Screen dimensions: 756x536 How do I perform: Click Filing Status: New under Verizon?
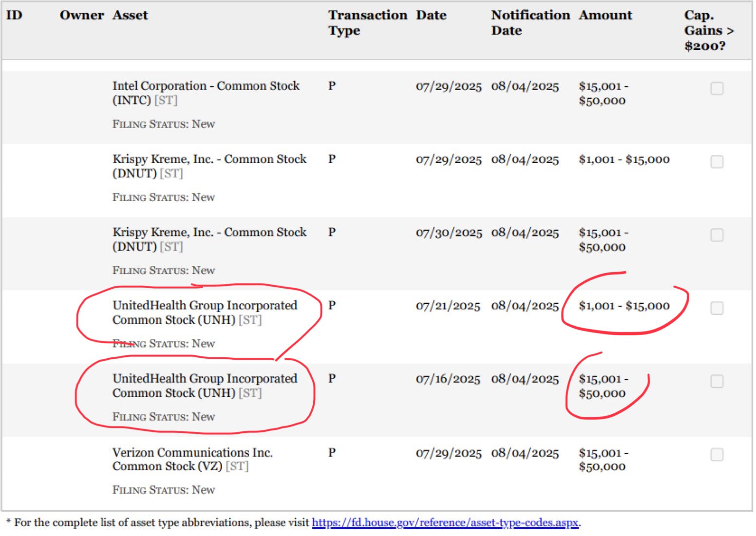coord(163,490)
